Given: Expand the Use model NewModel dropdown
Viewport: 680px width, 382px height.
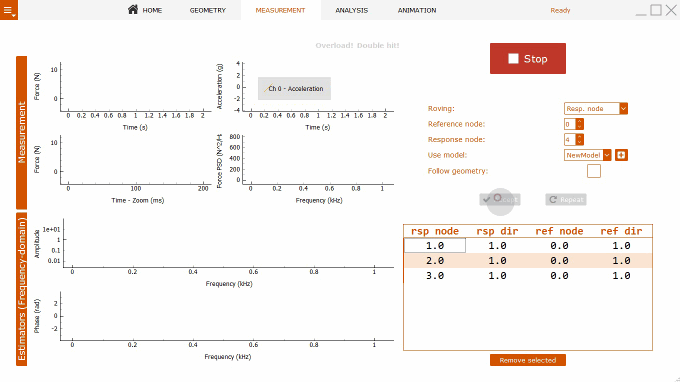Looking at the screenshot, I should pyautogui.click(x=607, y=155).
